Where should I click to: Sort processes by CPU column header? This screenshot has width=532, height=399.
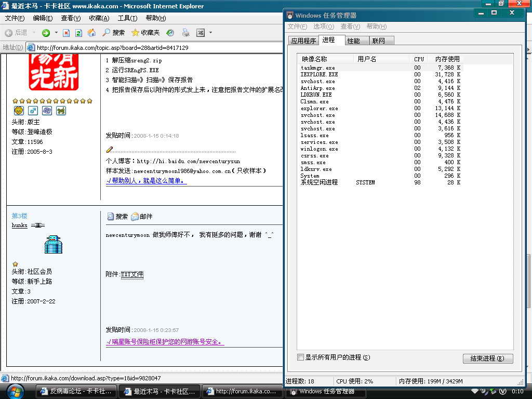tap(418, 59)
